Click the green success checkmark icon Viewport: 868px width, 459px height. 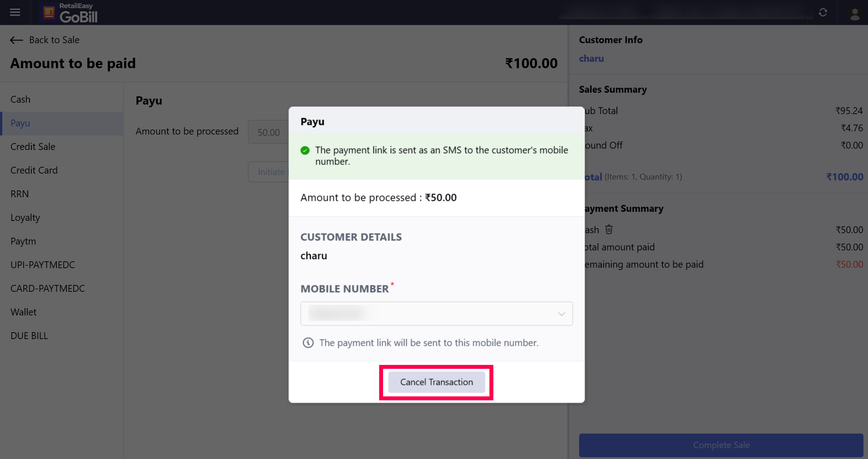pyautogui.click(x=305, y=150)
